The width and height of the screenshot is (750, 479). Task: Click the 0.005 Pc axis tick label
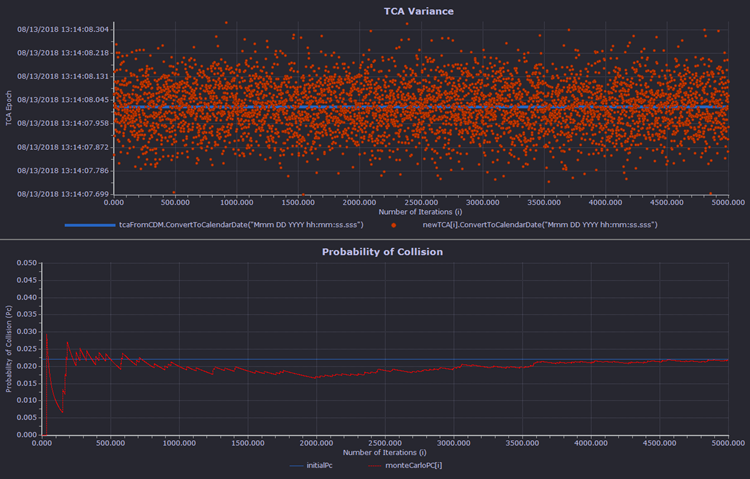[x=27, y=418]
